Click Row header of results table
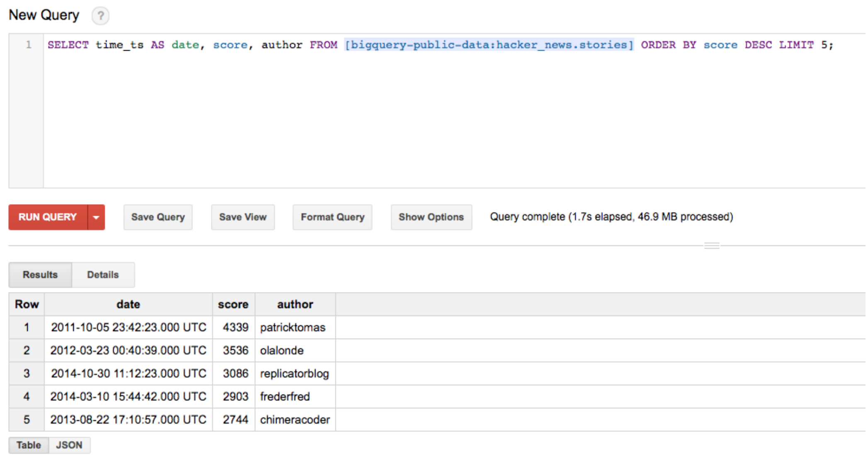 pos(26,304)
